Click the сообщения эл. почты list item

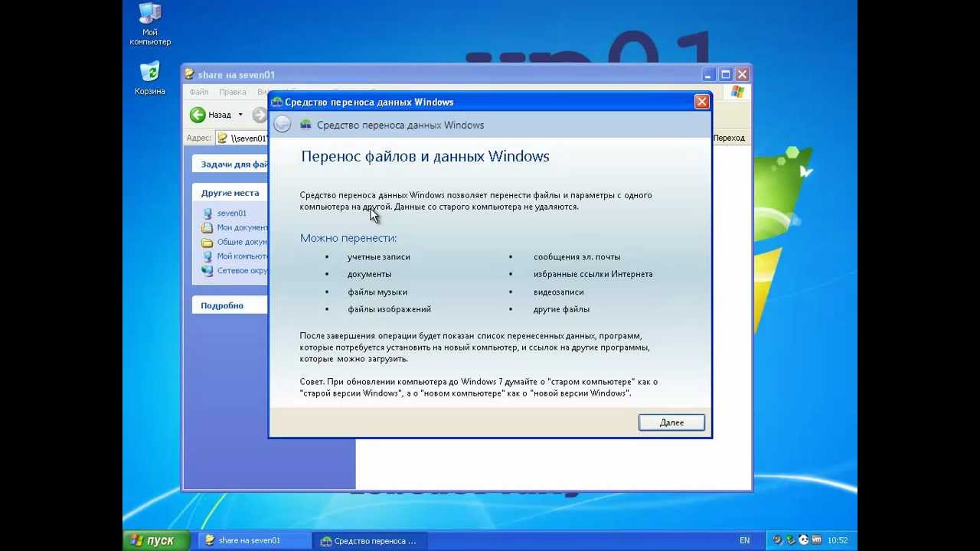(577, 257)
